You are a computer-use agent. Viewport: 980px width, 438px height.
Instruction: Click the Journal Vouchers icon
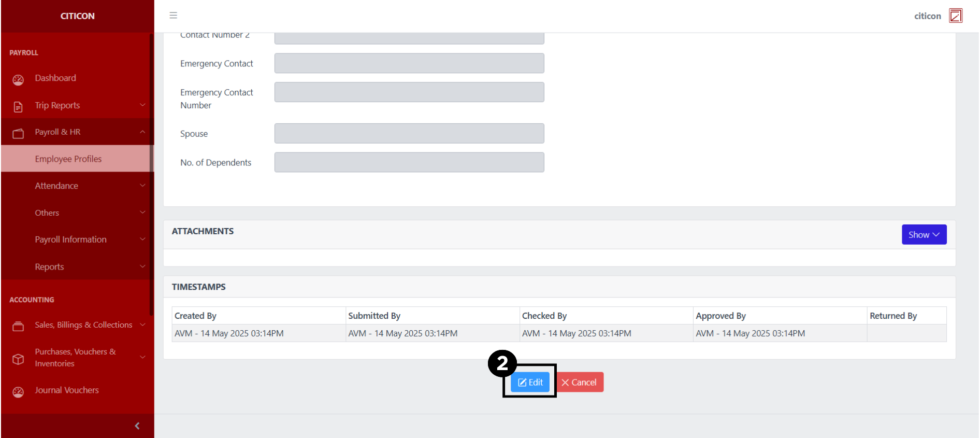[x=18, y=392]
